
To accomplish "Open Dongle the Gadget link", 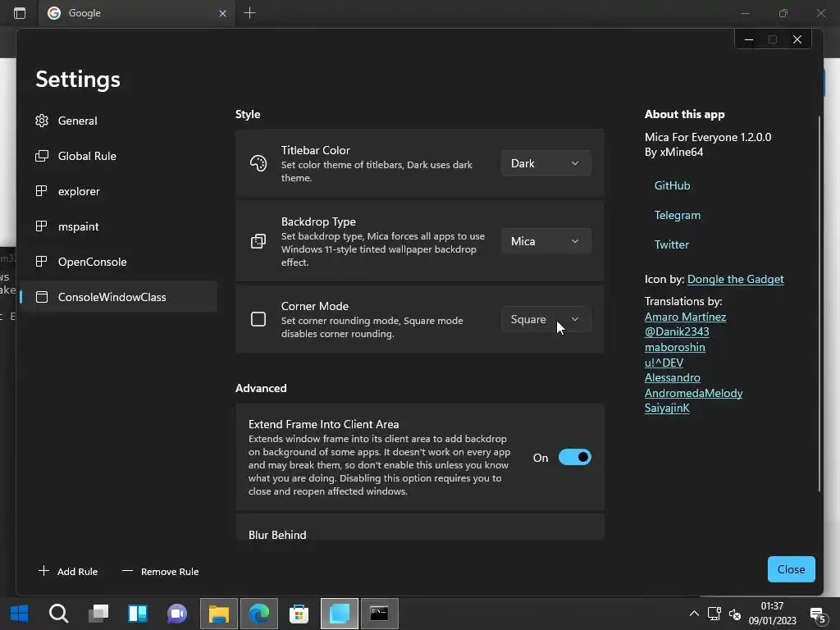I will [x=735, y=279].
